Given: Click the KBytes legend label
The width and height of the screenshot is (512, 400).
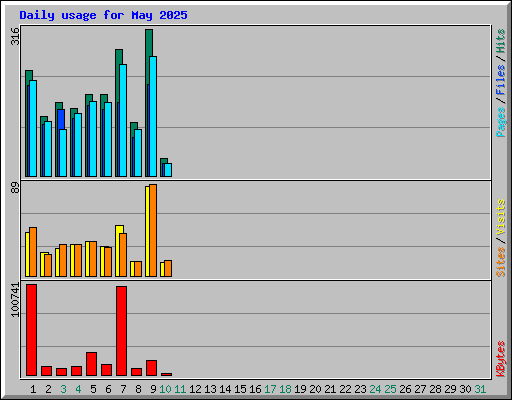Looking at the screenshot, I should (501, 359).
